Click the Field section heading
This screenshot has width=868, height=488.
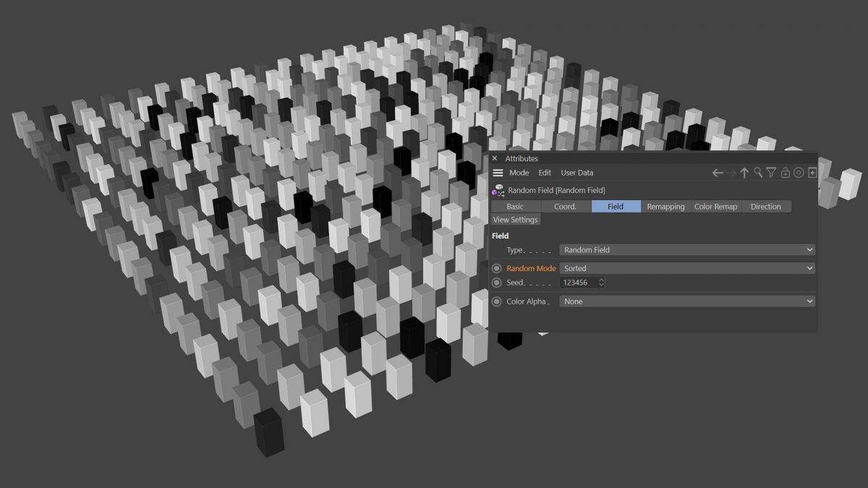(x=500, y=236)
